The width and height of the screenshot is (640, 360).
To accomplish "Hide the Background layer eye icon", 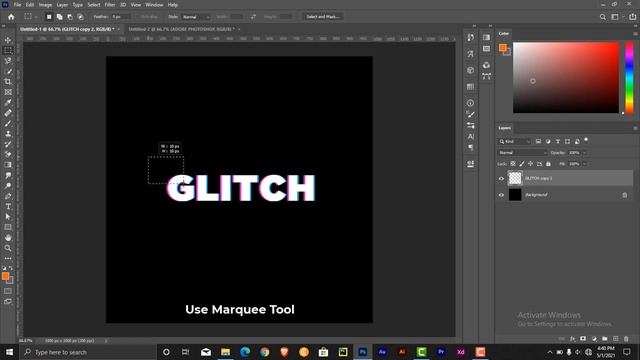I will click(x=501, y=195).
